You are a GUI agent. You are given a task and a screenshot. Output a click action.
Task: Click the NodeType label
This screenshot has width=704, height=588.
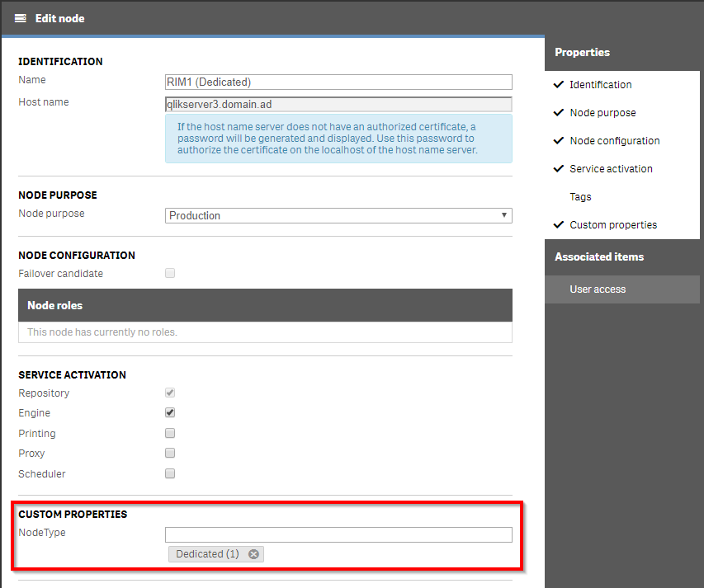(x=42, y=533)
